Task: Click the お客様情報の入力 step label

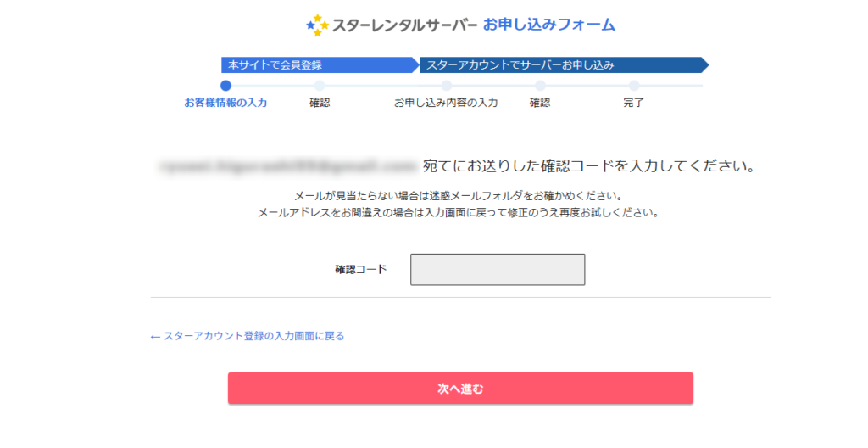Action: click(225, 103)
